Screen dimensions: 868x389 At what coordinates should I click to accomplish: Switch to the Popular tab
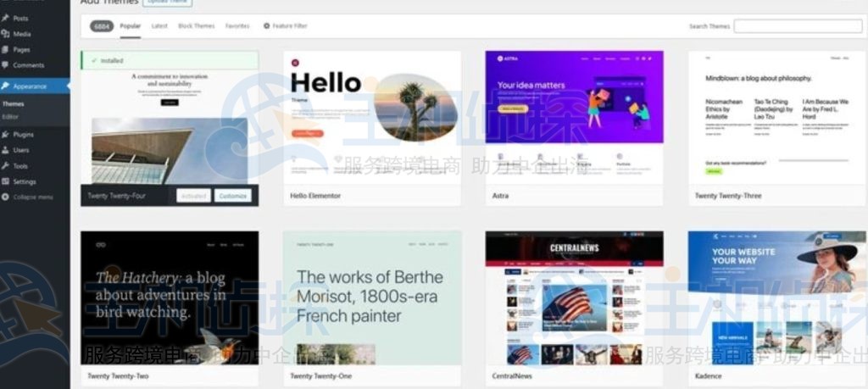(x=130, y=26)
